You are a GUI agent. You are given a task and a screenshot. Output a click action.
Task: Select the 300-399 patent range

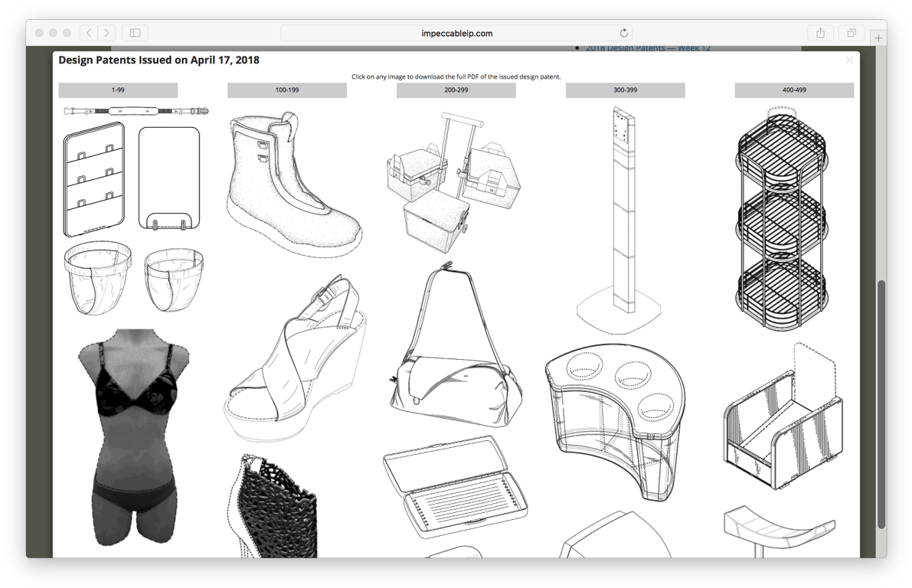(x=625, y=90)
